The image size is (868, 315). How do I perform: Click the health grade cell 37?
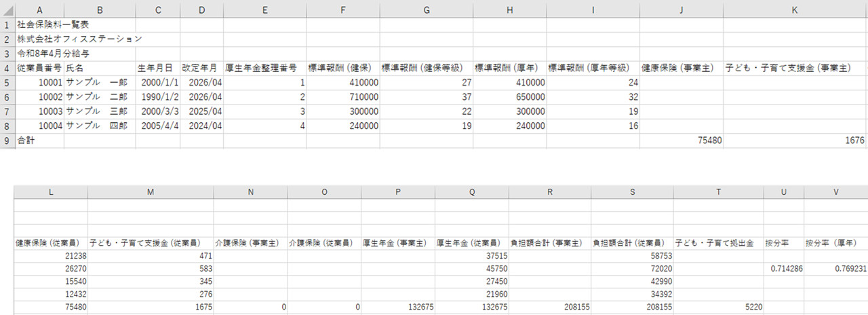[426, 97]
